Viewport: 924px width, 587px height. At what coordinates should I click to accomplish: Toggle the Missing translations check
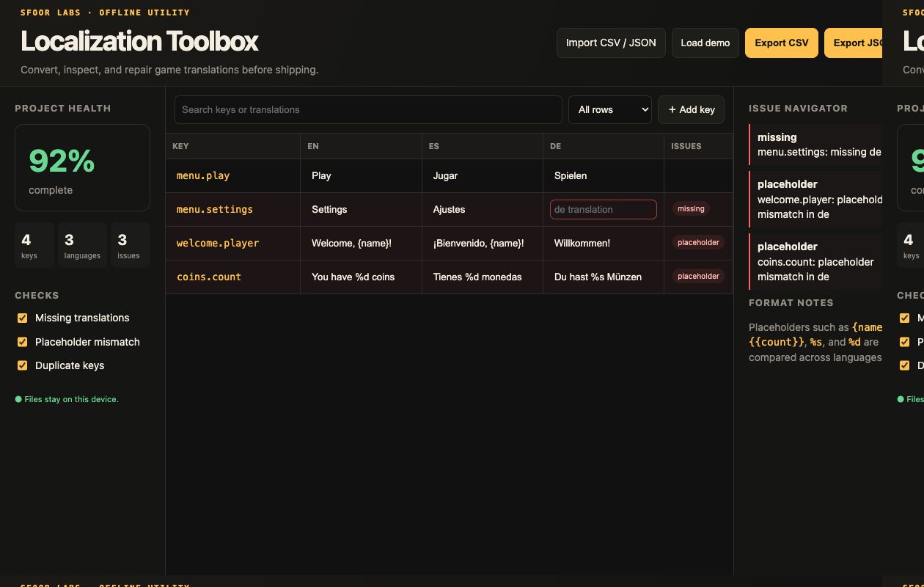[22, 318]
